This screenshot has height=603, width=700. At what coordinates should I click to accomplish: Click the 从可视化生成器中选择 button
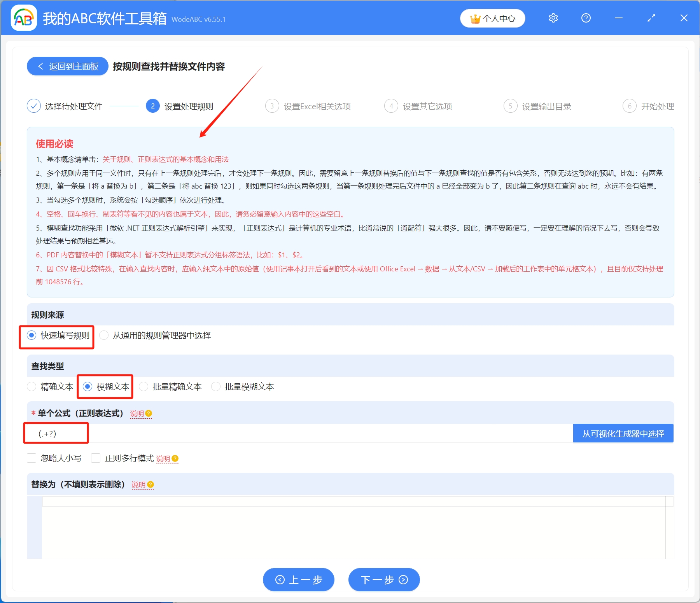623,433
